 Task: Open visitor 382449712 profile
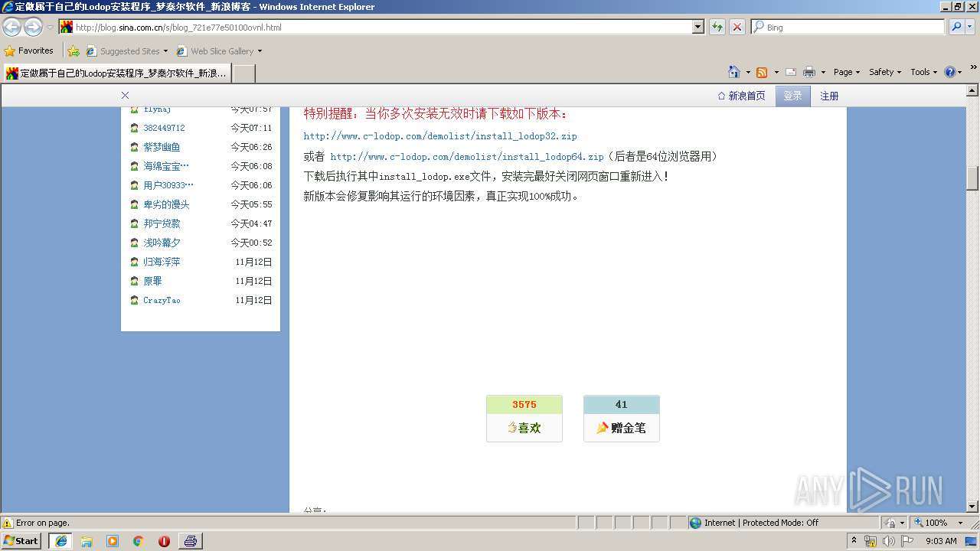click(164, 128)
